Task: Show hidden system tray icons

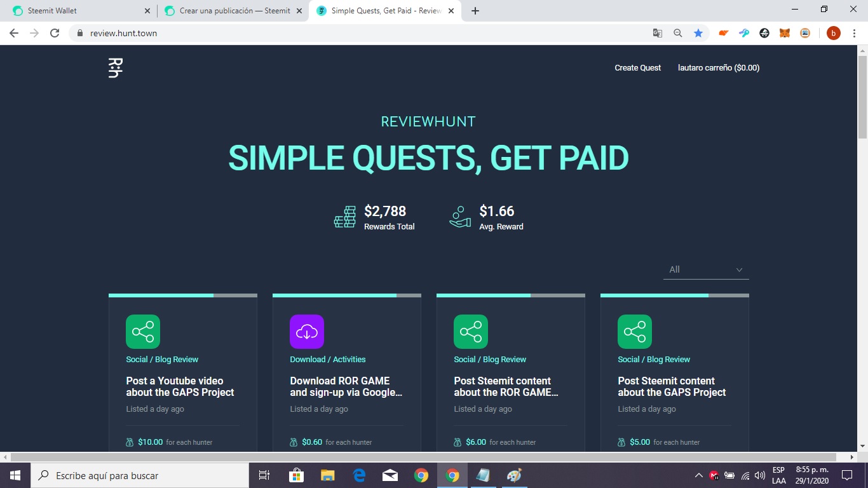Action: (x=698, y=475)
